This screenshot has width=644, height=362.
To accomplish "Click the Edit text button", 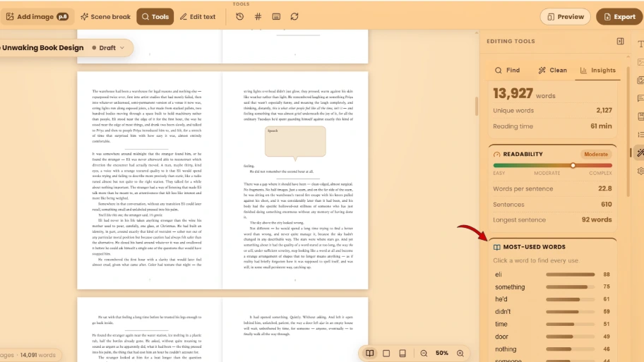I will [x=198, y=17].
